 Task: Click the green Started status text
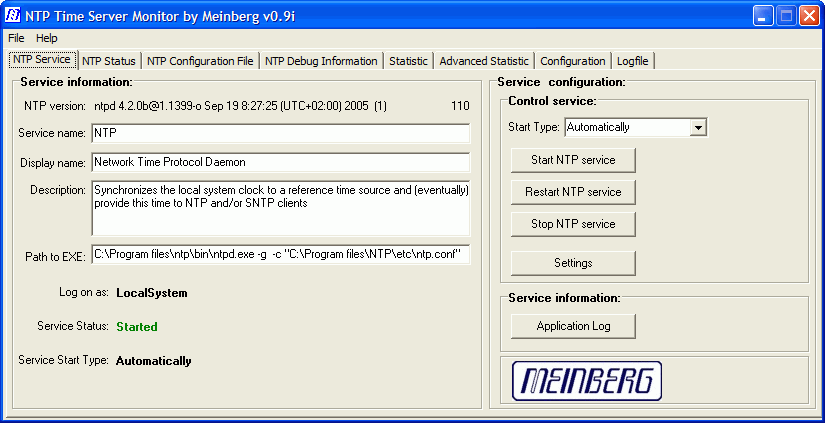coord(137,327)
